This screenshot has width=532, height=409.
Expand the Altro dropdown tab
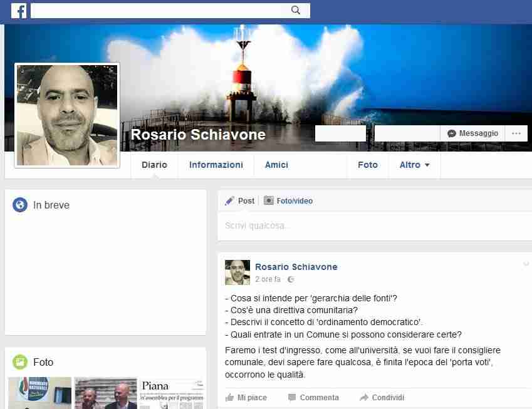pyautogui.click(x=414, y=165)
